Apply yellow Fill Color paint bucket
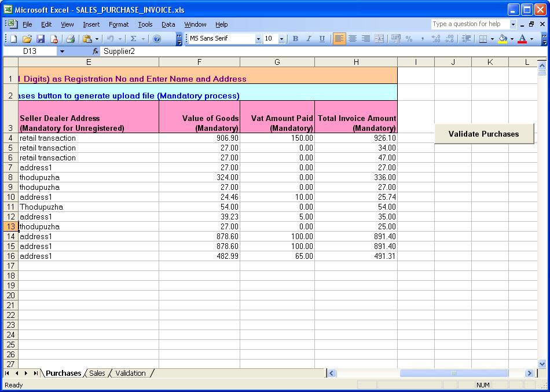The width and height of the screenshot is (550, 392). (503, 39)
